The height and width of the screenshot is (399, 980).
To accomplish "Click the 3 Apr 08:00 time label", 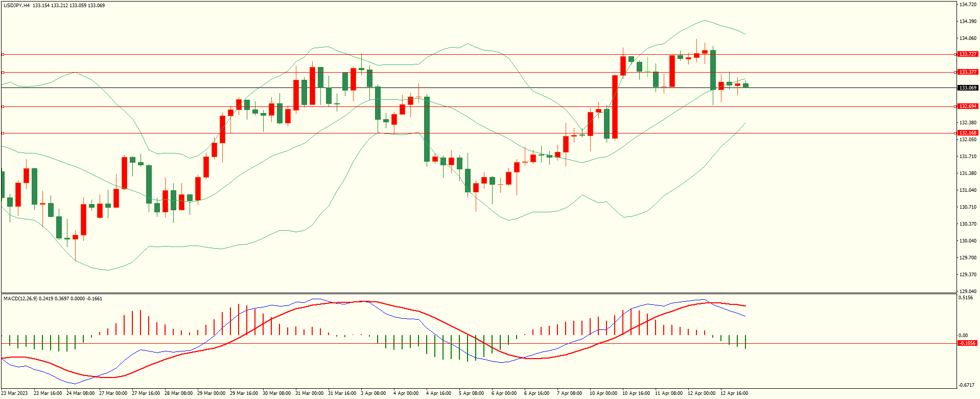I will [x=373, y=393].
